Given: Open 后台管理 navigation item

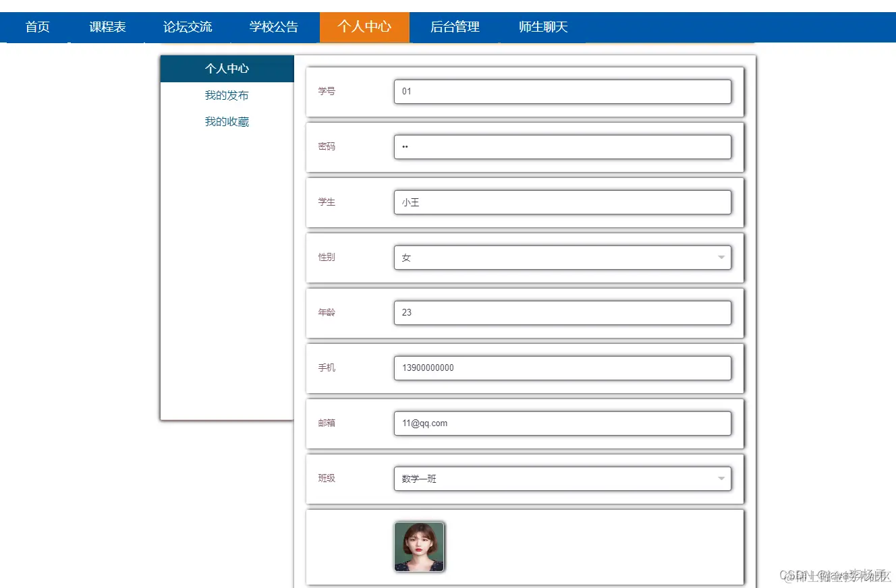Looking at the screenshot, I should click(455, 27).
